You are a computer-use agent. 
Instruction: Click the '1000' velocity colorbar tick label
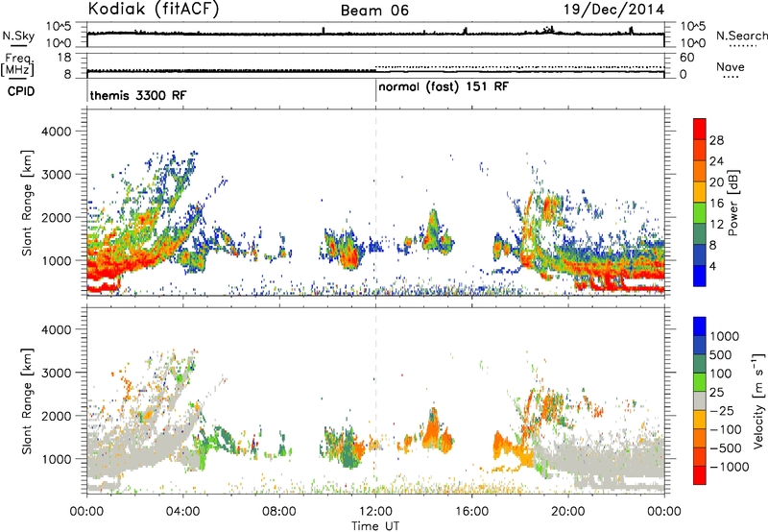725,336
